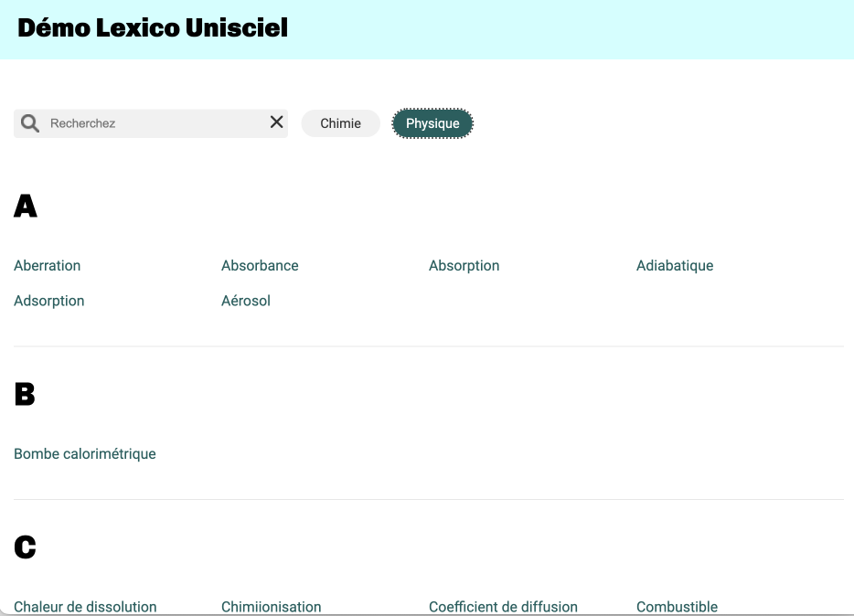The height and width of the screenshot is (616, 854).
Task: Click the letter C section heading
Action: pos(25,547)
